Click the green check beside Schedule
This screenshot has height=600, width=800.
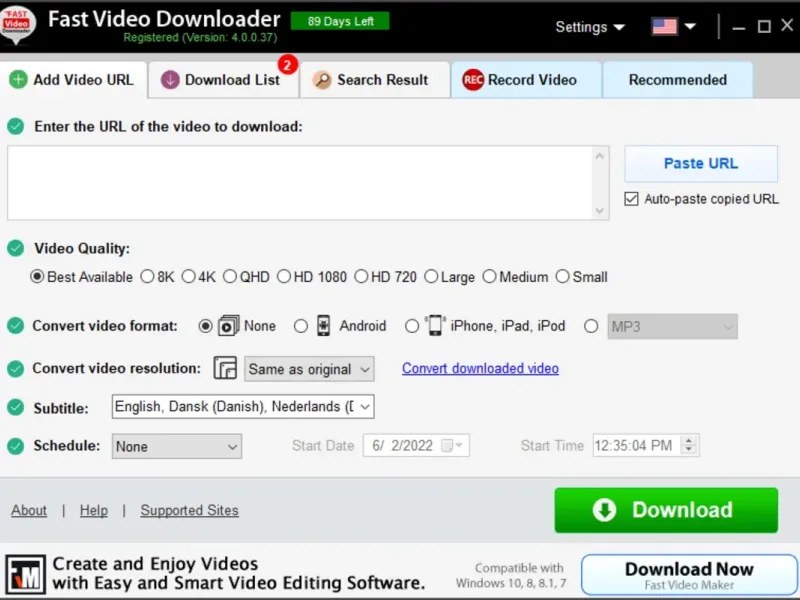(16, 446)
